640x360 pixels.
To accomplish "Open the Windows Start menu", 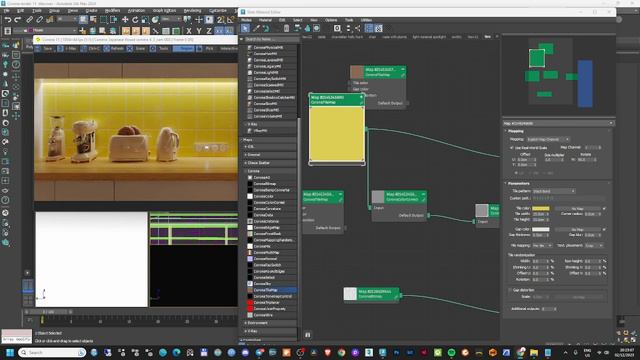I will (x=10, y=352).
